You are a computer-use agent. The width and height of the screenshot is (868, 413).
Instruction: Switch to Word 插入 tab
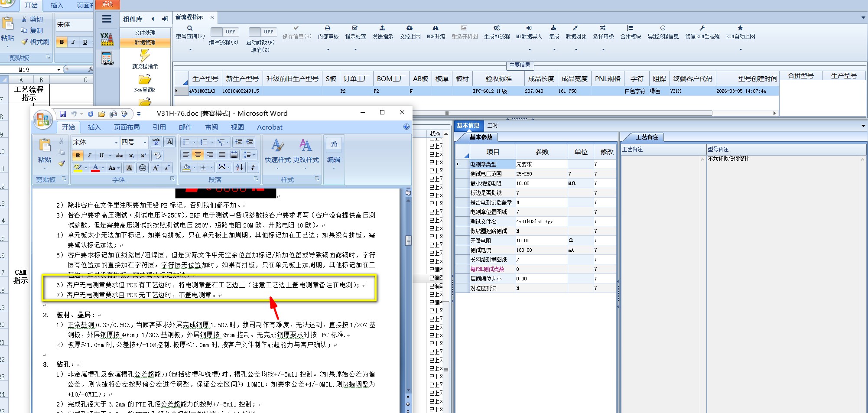pyautogui.click(x=94, y=127)
